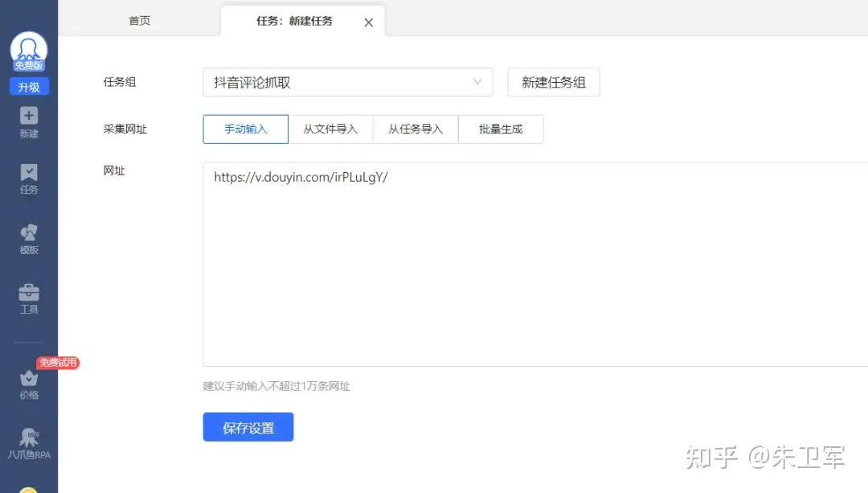
Task: Close the 新建任务 tab
Action: [x=369, y=23]
